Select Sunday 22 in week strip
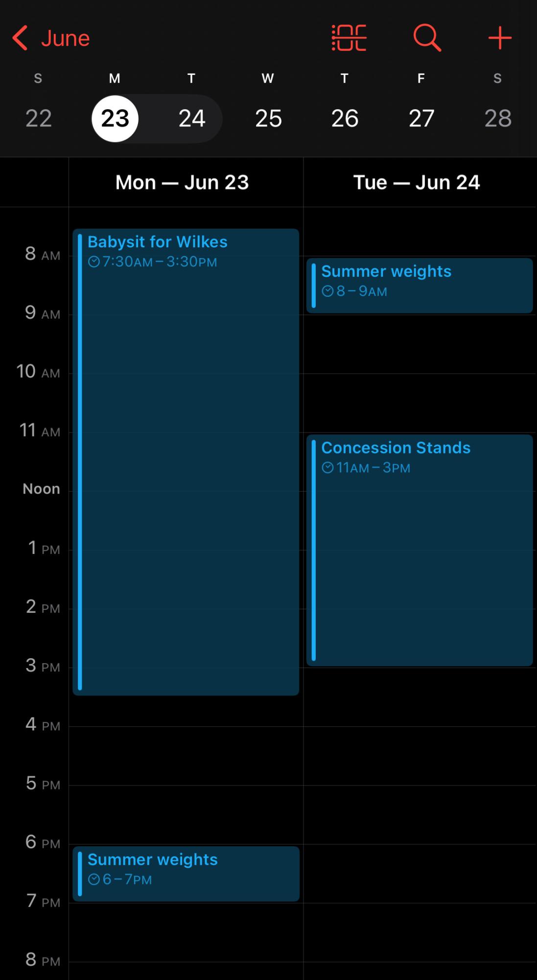Viewport: 537px width, 980px height. tap(39, 119)
